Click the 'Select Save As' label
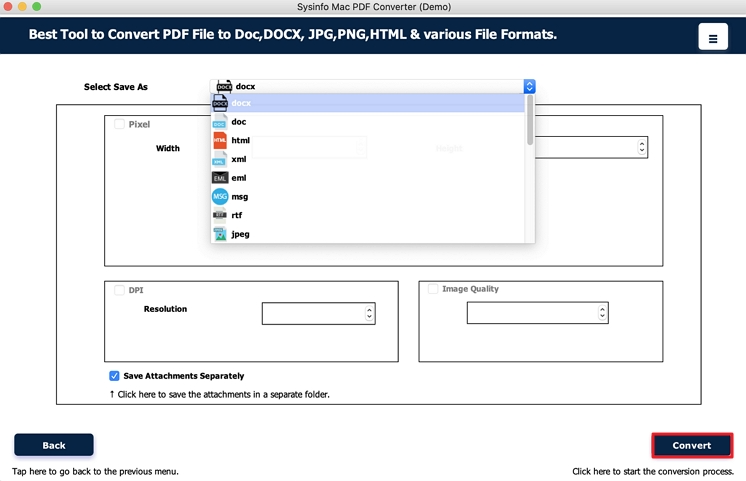 116,87
